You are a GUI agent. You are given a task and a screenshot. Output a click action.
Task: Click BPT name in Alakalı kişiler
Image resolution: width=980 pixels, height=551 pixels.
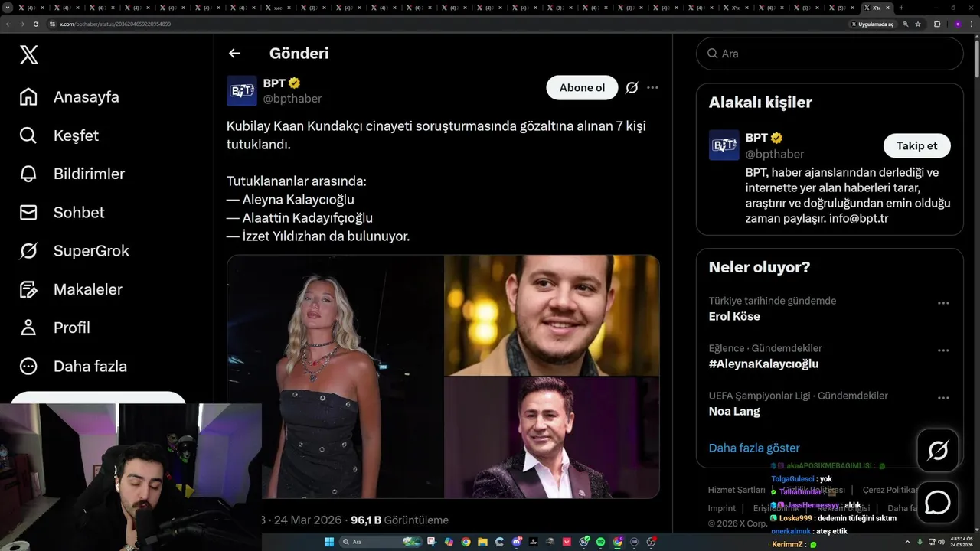(x=756, y=138)
